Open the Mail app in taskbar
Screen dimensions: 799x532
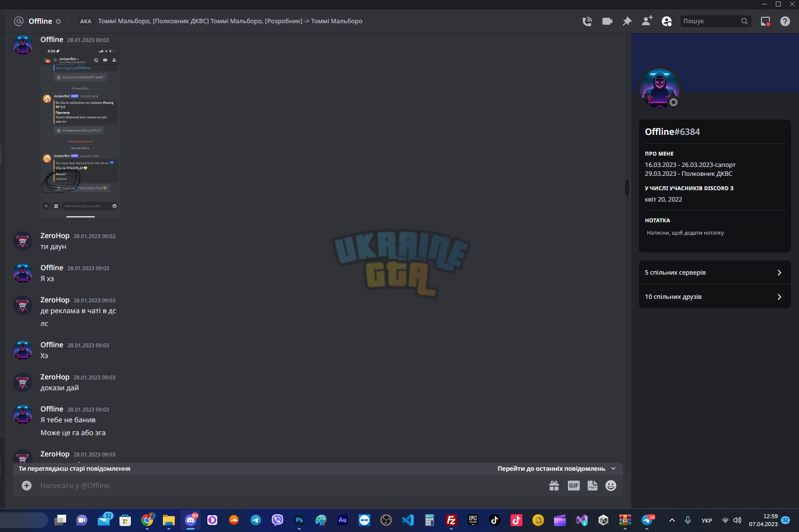(104, 520)
